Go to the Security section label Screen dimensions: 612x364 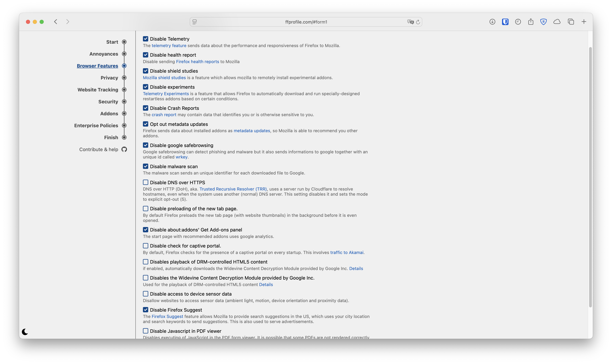[x=108, y=101]
